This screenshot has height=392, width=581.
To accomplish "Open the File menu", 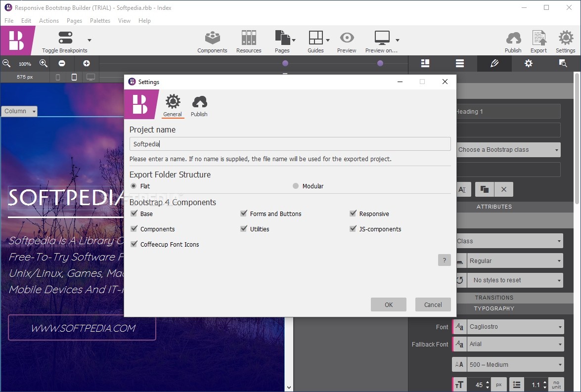I will (9, 20).
